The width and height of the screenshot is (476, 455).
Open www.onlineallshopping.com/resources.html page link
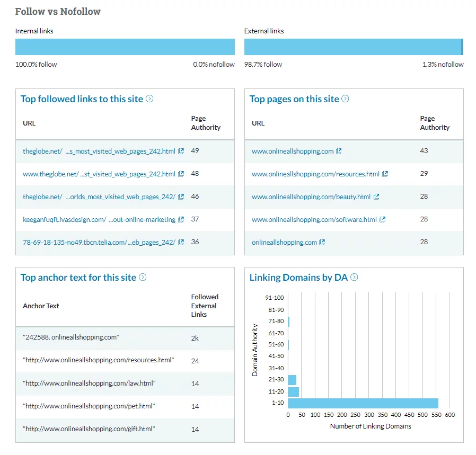(315, 174)
